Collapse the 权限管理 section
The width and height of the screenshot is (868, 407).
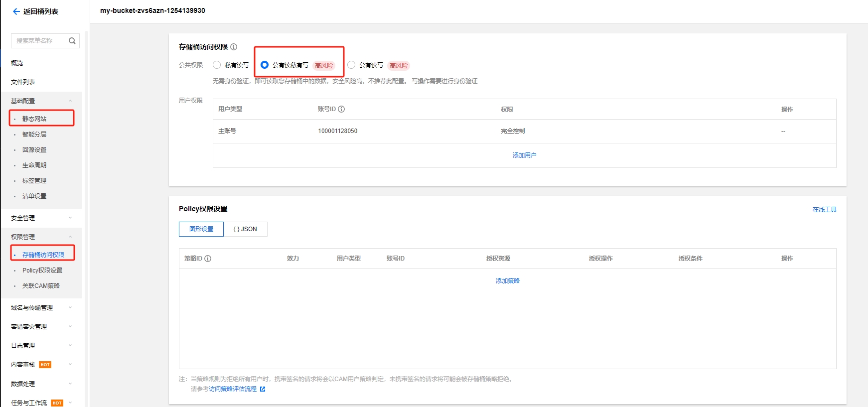(x=70, y=237)
